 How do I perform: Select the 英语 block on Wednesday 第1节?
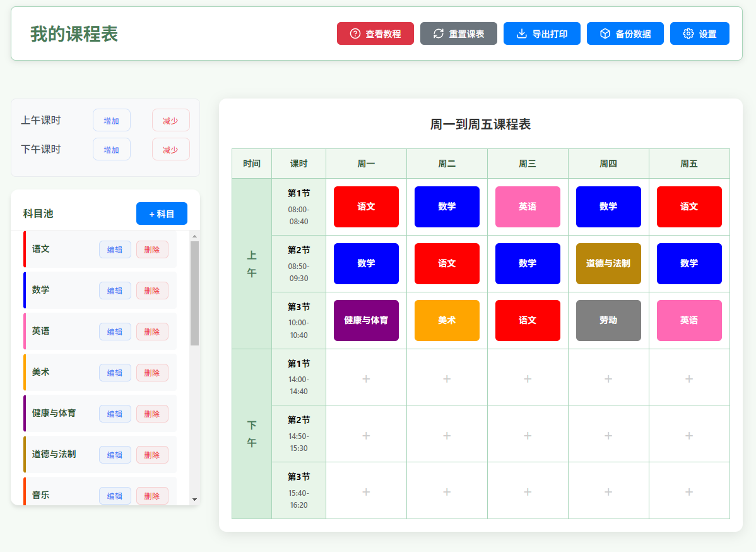[x=528, y=207]
